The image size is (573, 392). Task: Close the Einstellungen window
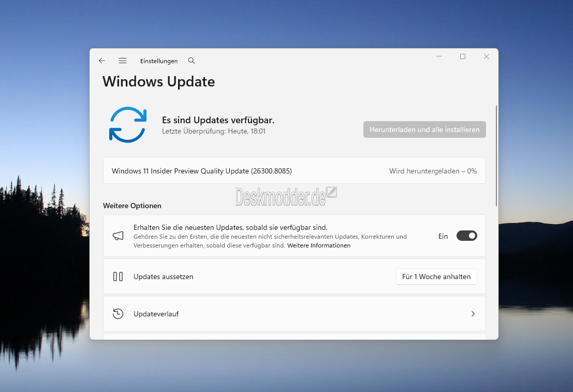coord(486,56)
